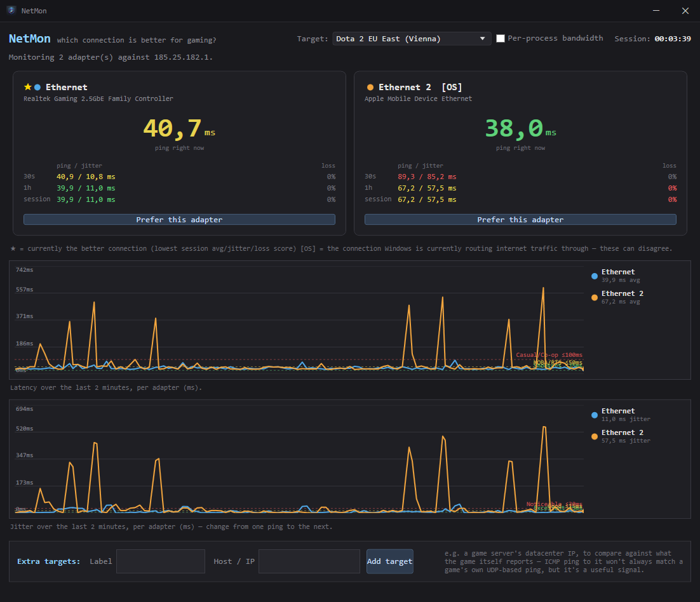This screenshot has height=602, width=700.
Task: Prefer the Ethernet 2 Apple adapter
Action: [520, 220]
